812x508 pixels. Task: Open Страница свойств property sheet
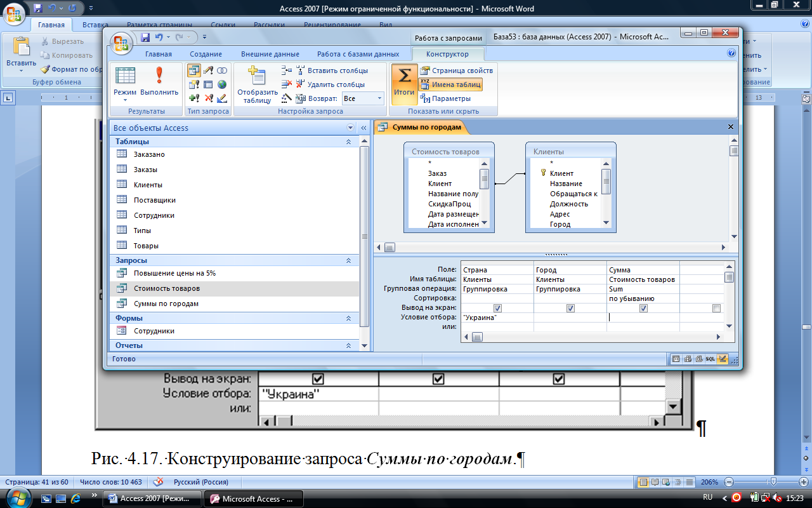[x=457, y=70]
